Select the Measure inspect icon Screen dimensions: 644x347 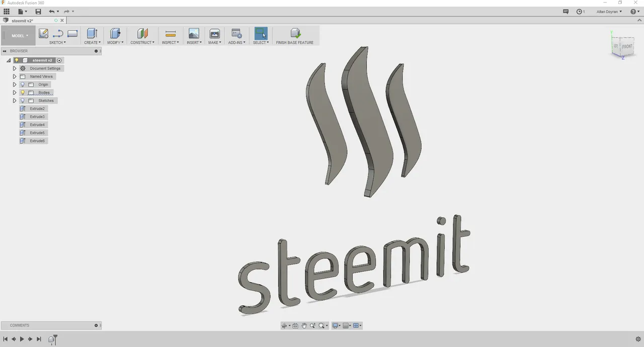point(171,34)
